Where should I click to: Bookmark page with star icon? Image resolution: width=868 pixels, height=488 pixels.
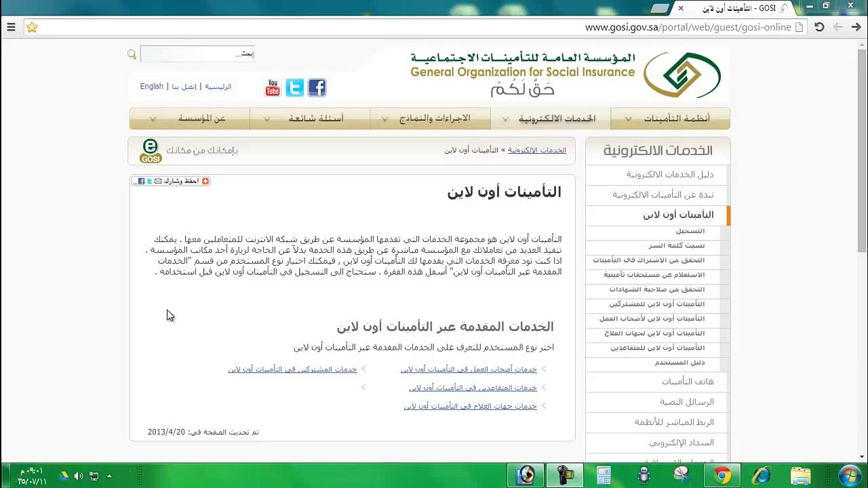pos(32,27)
